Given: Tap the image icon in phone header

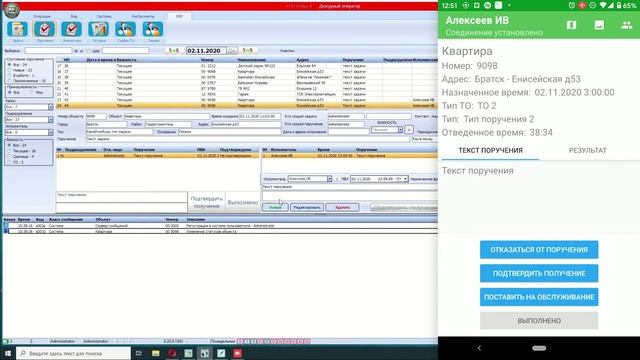Looking at the screenshot, I should coord(599,25).
